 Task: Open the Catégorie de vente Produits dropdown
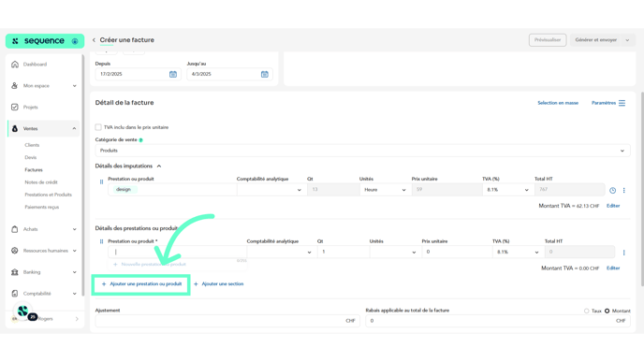coord(362,151)
